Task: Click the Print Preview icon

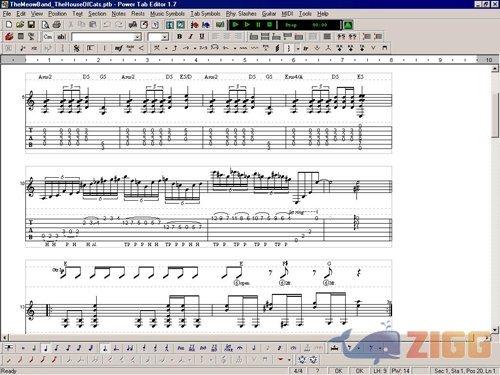Action: pos(45,25)
